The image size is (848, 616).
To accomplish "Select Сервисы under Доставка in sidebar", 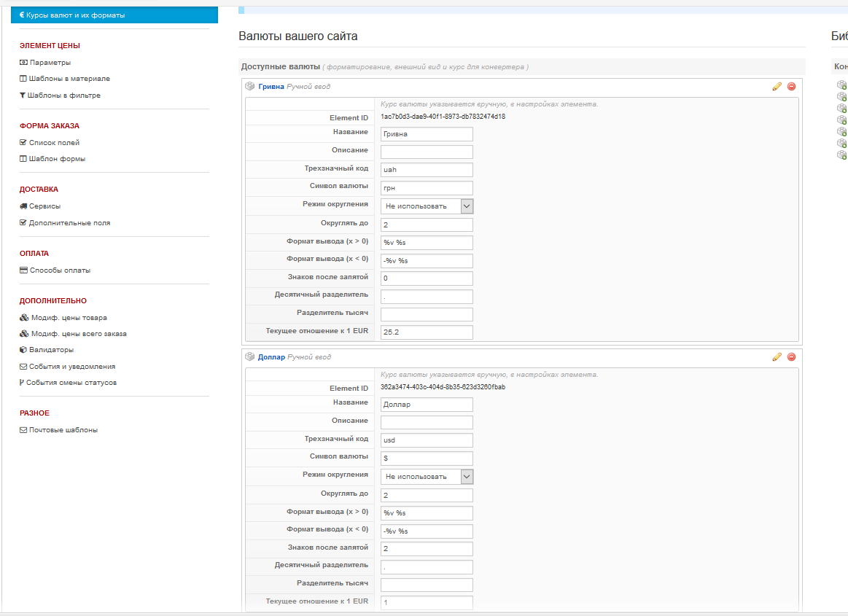I will click(x=44, y=206).
